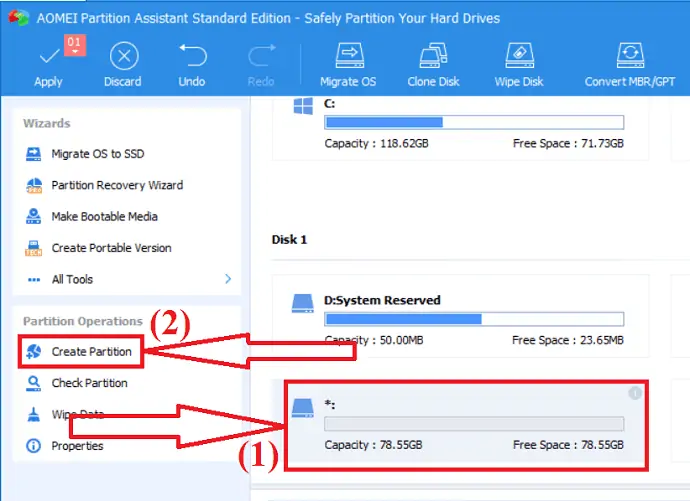Click the info icon on the *: partition card
This screenshot has width=690, height=501.
pos(635,393)
